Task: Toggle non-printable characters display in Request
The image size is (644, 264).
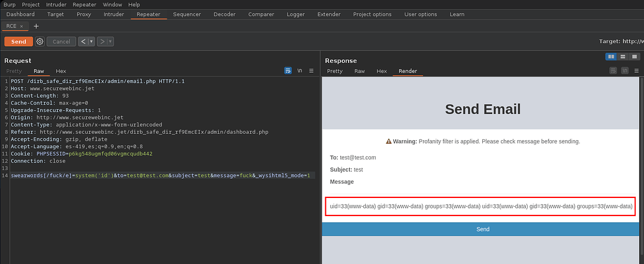Action: (300, 71)
